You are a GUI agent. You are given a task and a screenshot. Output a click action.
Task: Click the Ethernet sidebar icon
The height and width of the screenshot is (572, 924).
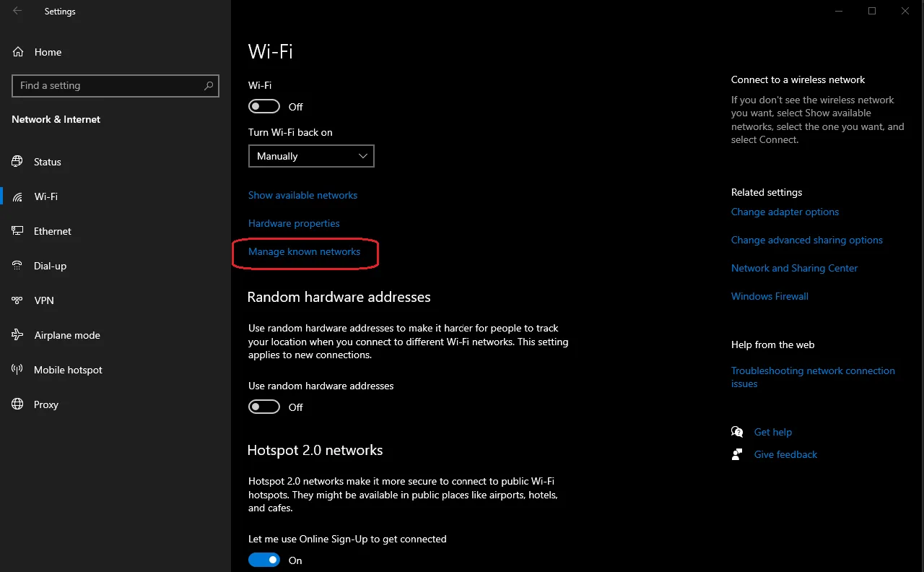pos(17,231)
